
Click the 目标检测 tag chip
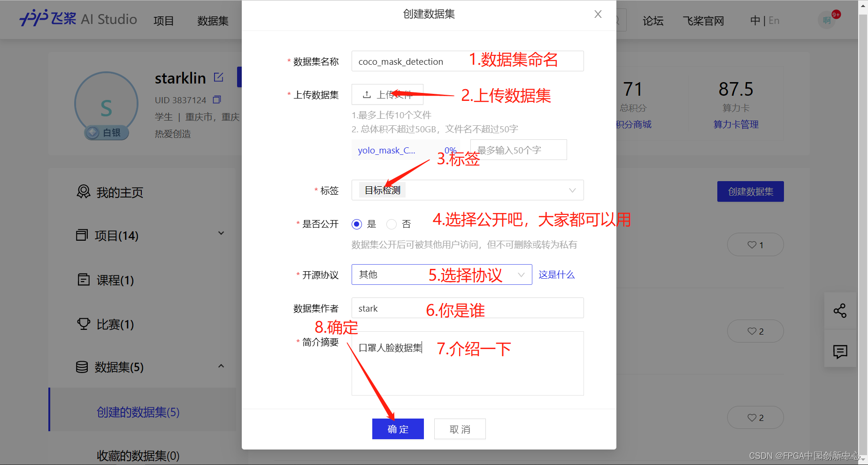383,190
